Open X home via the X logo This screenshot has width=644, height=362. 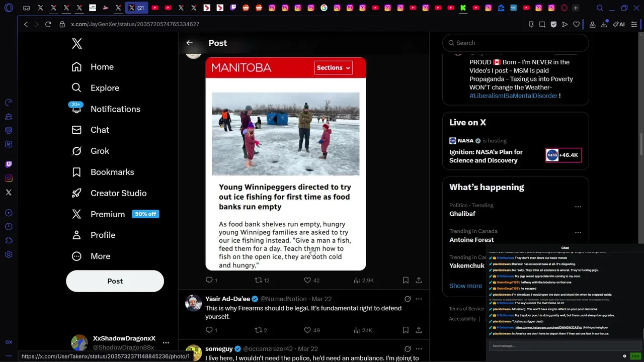(x=76, y=43)
